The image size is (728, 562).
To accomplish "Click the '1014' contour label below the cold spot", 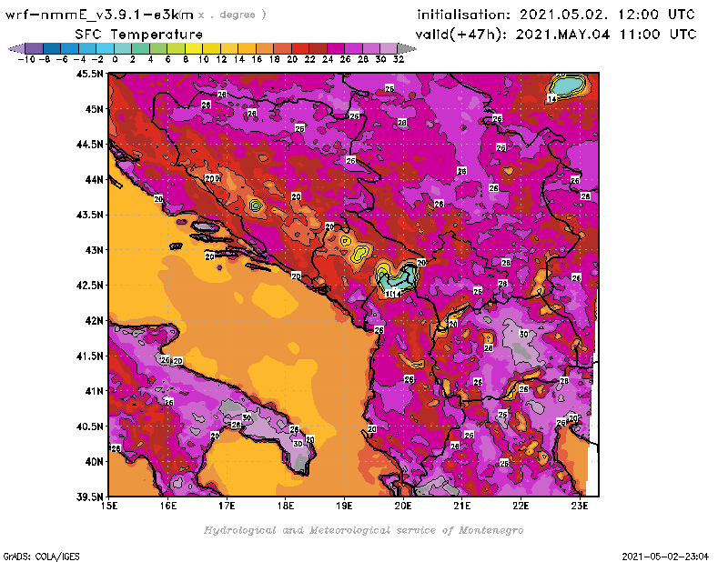I will pyautogui.click(x=393, y=294).
